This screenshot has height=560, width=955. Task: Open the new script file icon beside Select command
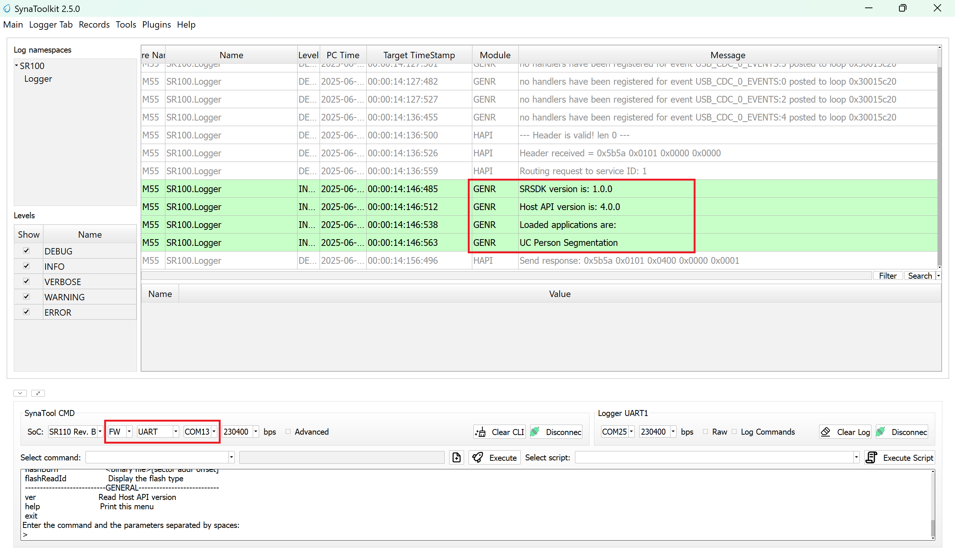pos(456,457)
